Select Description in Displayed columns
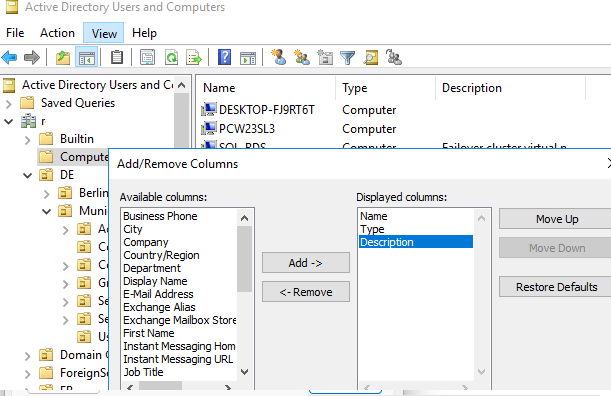 (x=416, y=242)
